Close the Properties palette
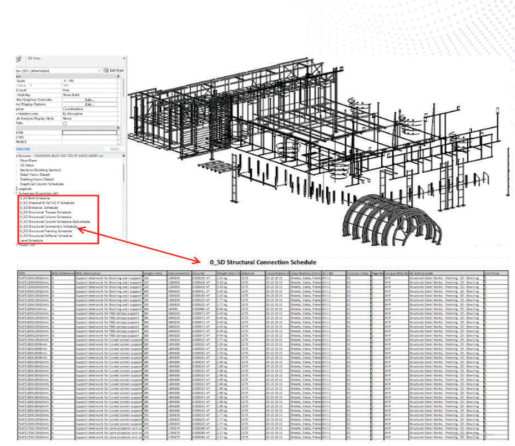The width and height of the screenshot is (515, 446). click(x=124, y=58)
